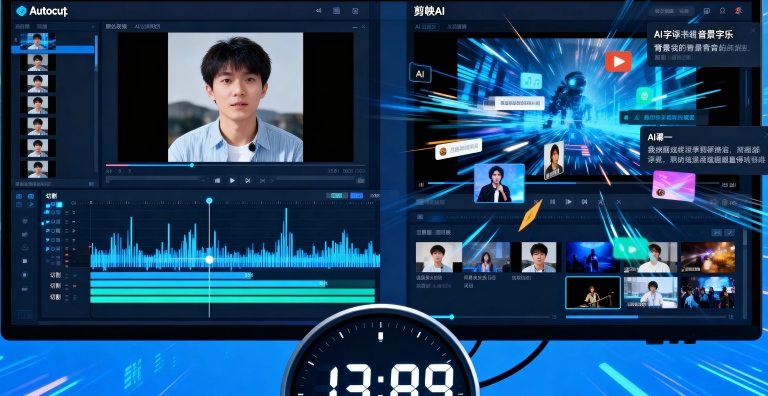Click the right progress slider below gallery
Screen dimensions: 768x396
coord(646,317)
